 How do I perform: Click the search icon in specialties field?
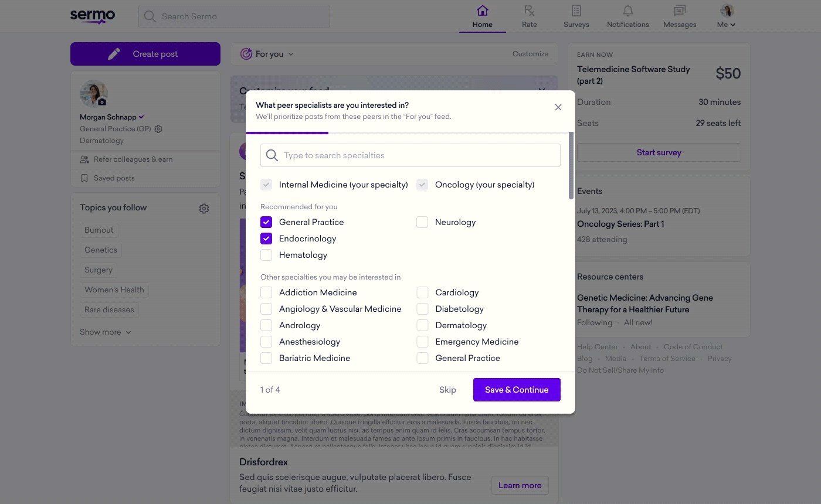tap(272, 155)
